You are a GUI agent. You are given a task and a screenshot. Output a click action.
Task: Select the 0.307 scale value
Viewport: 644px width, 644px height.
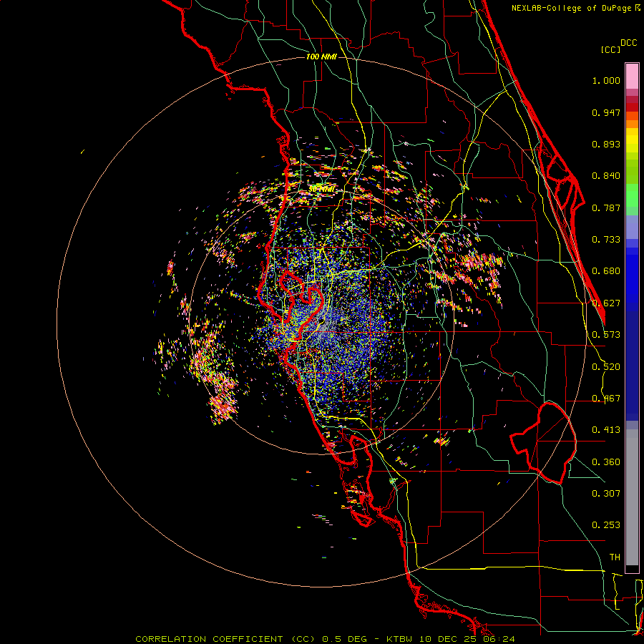point(606,494)
